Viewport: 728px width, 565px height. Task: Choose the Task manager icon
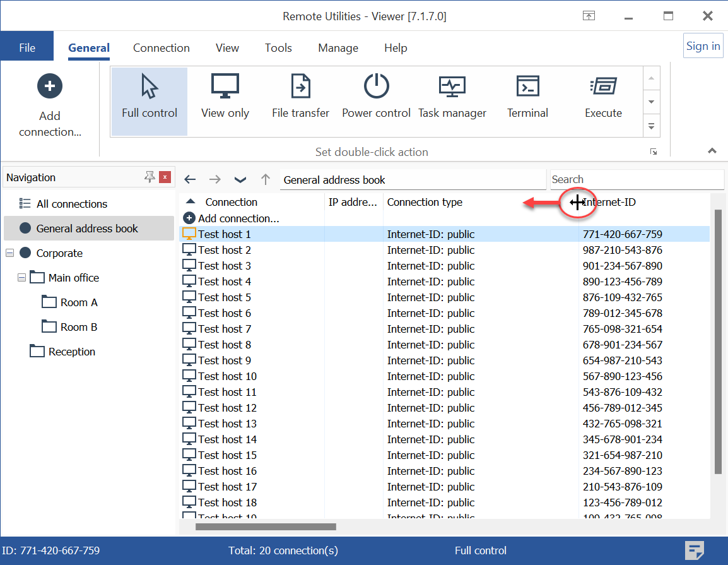point(452,86)
